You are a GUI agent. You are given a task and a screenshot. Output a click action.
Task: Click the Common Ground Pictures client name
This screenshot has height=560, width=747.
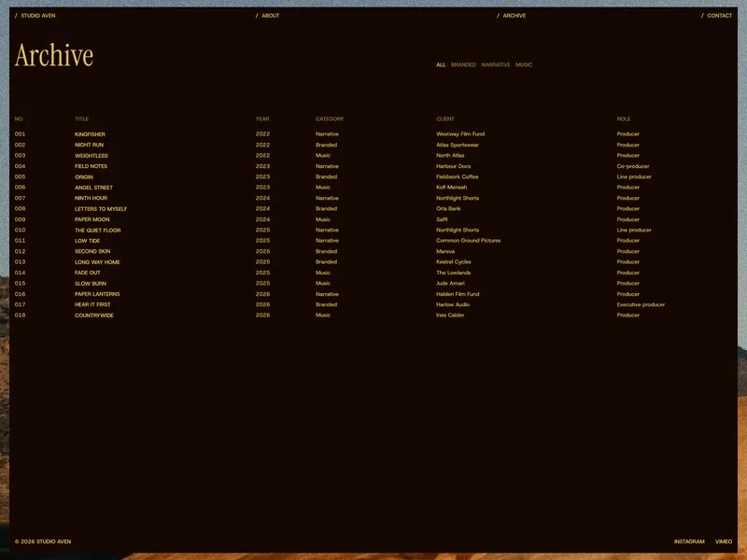(469, 241)
